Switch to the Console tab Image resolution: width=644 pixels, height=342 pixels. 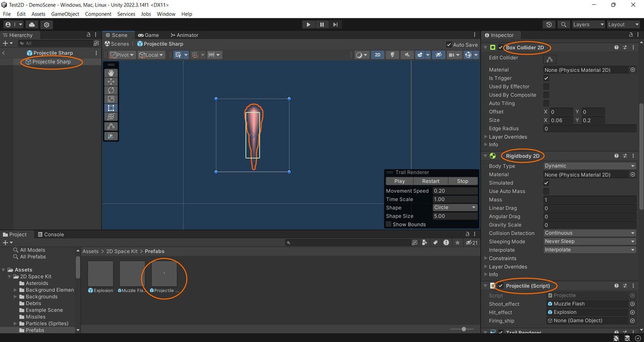[54, 235]
